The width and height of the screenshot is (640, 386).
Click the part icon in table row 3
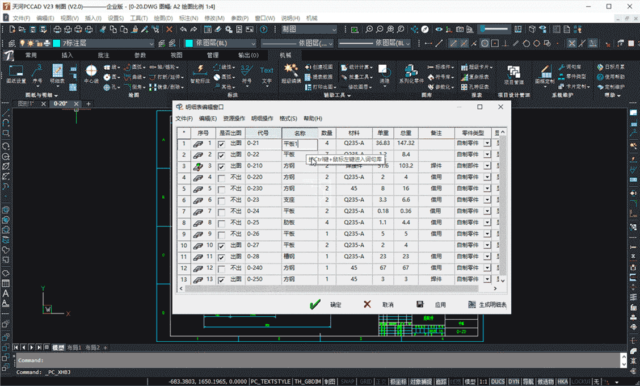tap(198, 166)
